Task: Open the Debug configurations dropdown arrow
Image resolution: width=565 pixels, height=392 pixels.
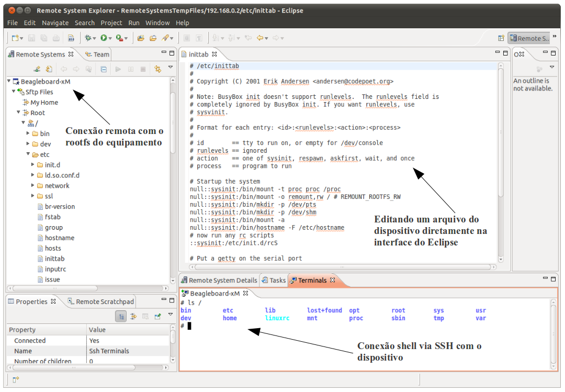Action: 94,38
